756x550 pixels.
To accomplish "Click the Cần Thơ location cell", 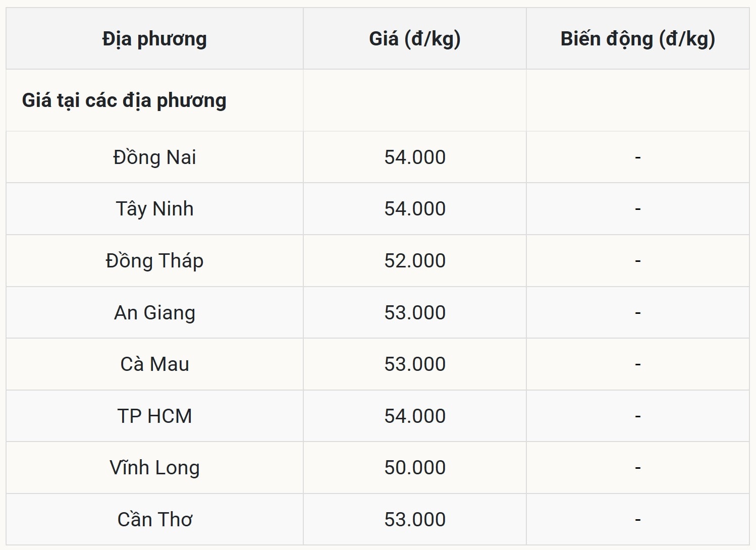I will coord(154,520).
